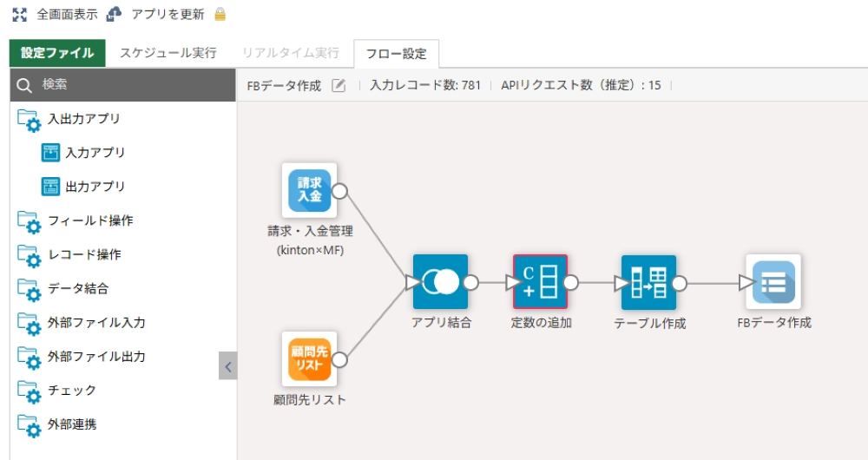868x460 pixels.
Task: Click the full-screen expand arrows icon
Action: (19, 15)
